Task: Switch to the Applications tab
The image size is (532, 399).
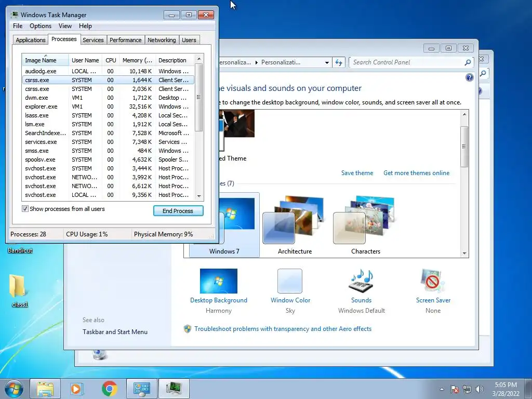Action: pos(31,40)
